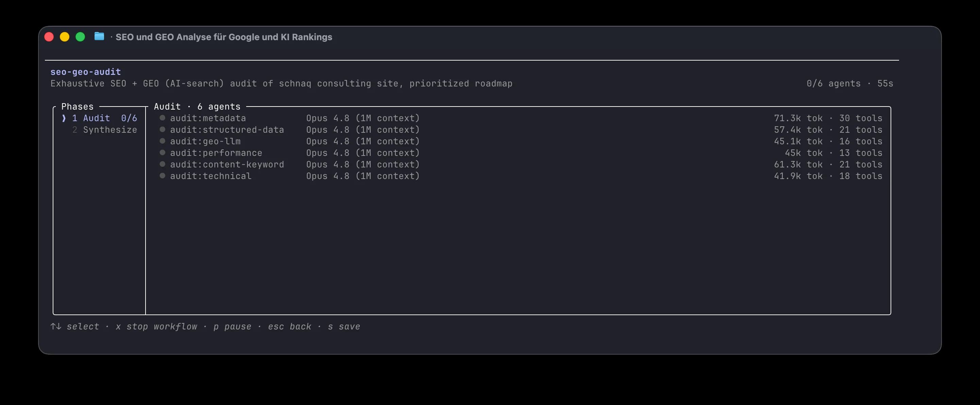Image resolution: width=980 pixels, height=405 pixels.
Task: Click the p pause shortcut
Action: [233, 327]
